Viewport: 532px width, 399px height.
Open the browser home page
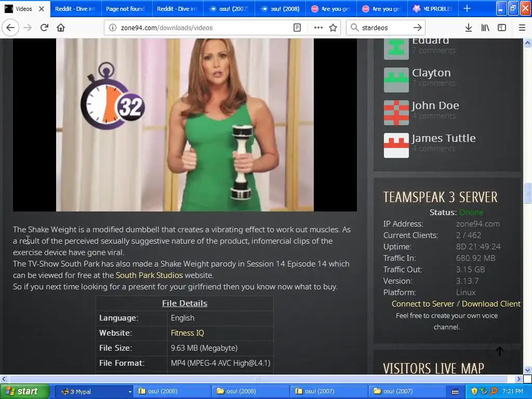pyautogui.click(x=61, y=28)
